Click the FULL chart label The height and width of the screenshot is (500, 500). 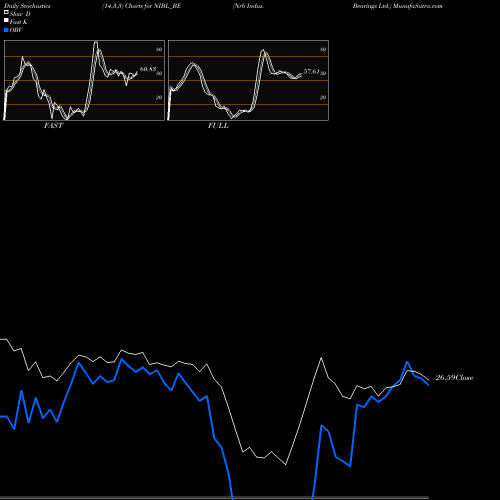click(218, 126)
